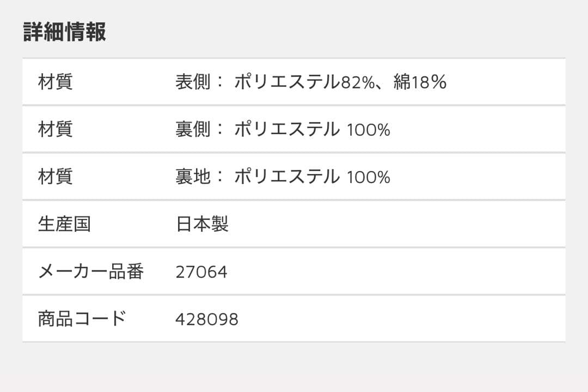Select product code 428098

pyautogui.click(x=207, y=319)
